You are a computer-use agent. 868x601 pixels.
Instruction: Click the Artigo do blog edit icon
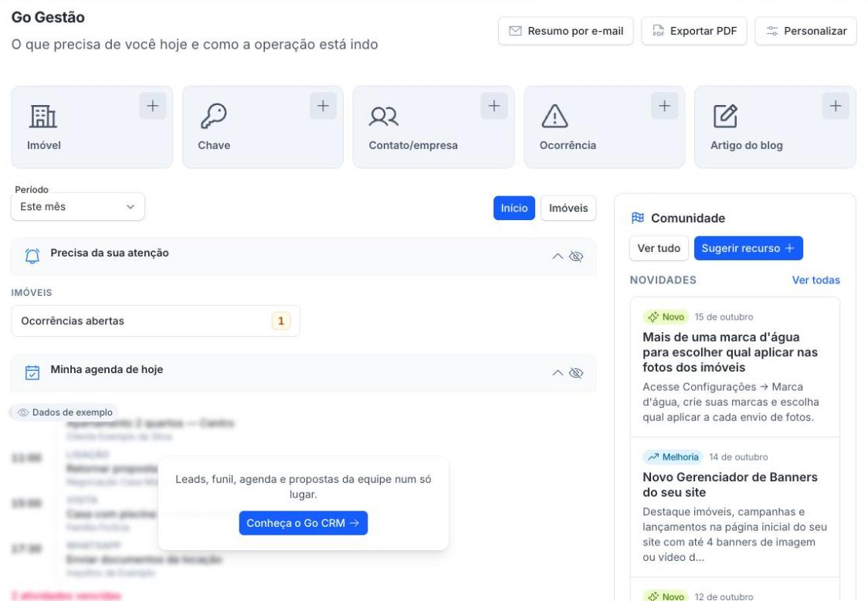tap(725, 117)
